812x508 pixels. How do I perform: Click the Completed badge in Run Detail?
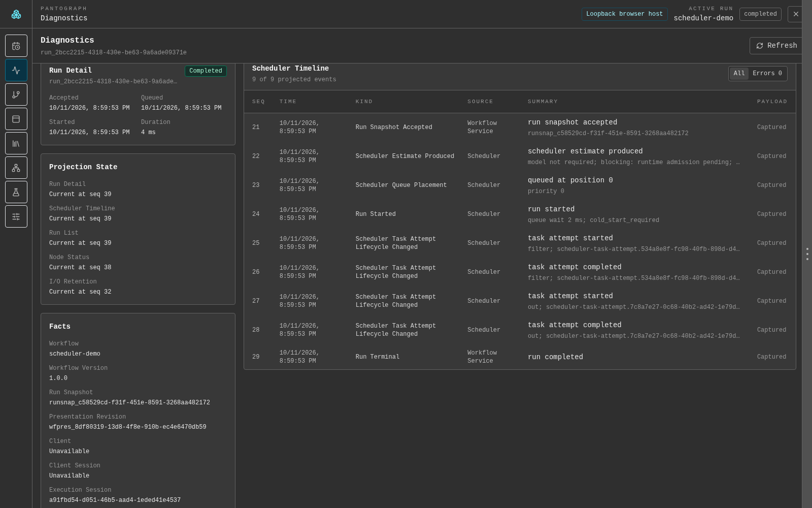pyautogui.click(x=206, y=71)
